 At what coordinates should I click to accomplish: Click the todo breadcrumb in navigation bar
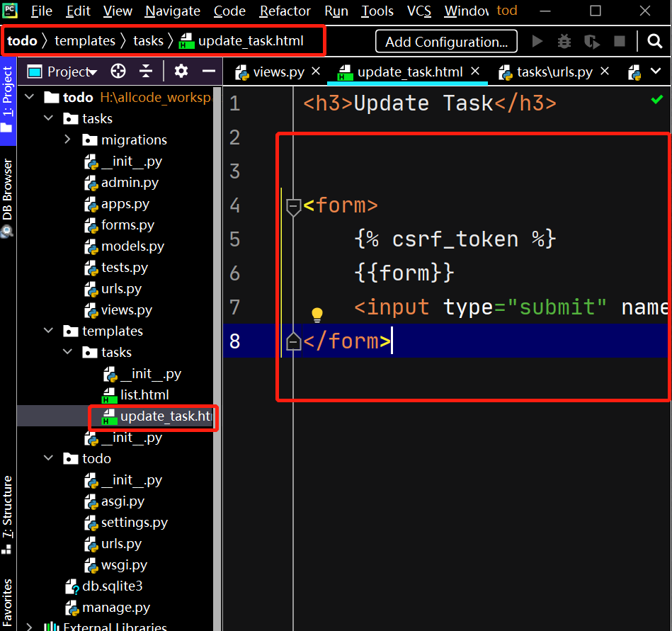22,41
